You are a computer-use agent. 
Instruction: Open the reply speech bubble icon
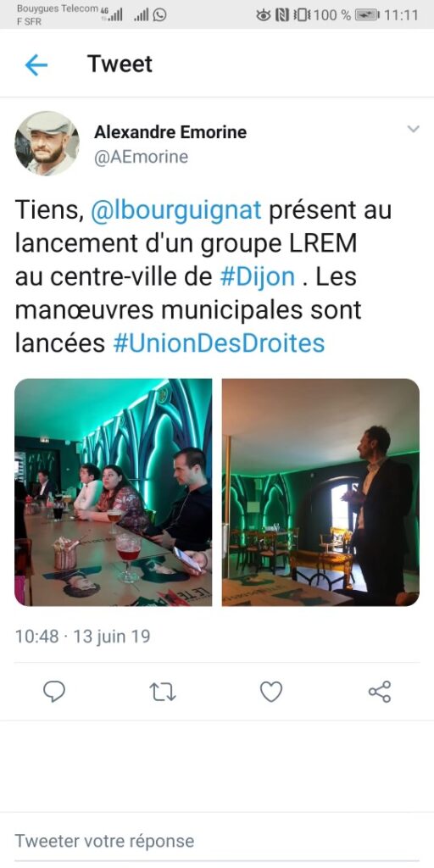[54, 692]
